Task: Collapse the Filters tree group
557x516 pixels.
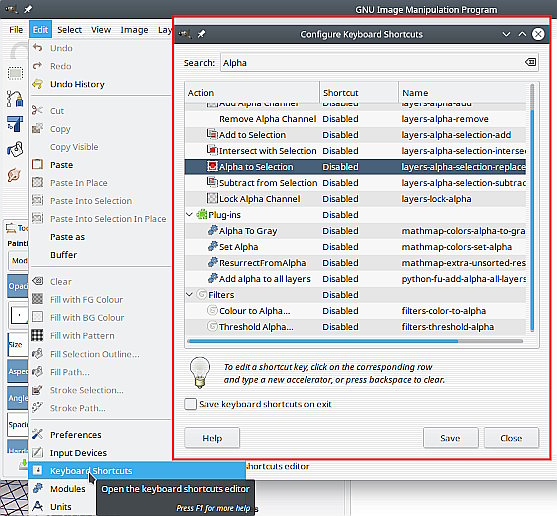Action: tap(190, 294)
